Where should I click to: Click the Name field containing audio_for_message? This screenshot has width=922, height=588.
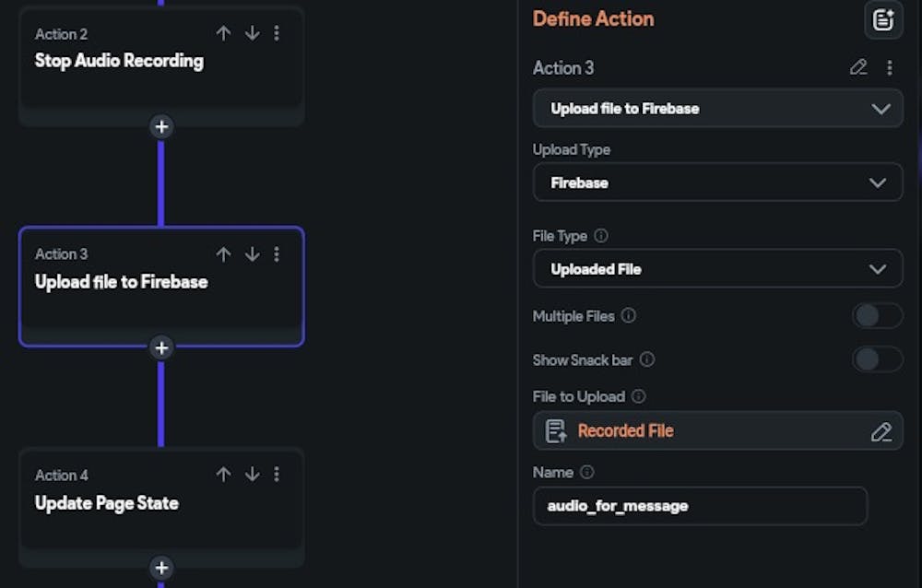(x=700, y=506)
